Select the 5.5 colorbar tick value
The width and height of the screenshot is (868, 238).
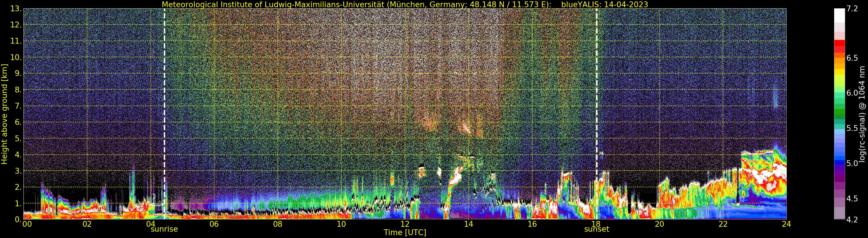(852, 128)
